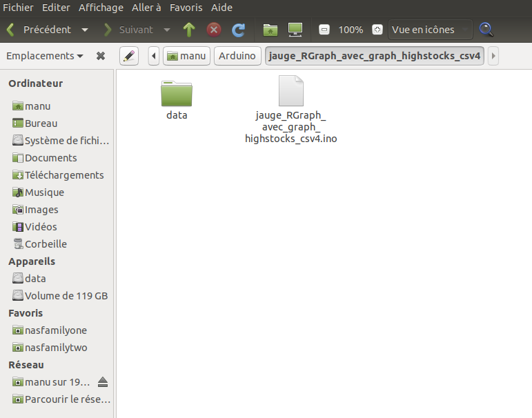Open the 'Vue en icônes' view dropdown
The image size is (532, 418).
coord(431,30)
